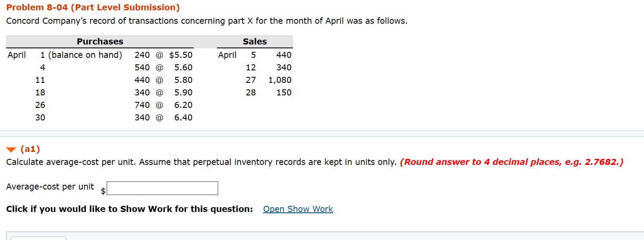Click the red rounding instruction text

(x=512, y=162)
